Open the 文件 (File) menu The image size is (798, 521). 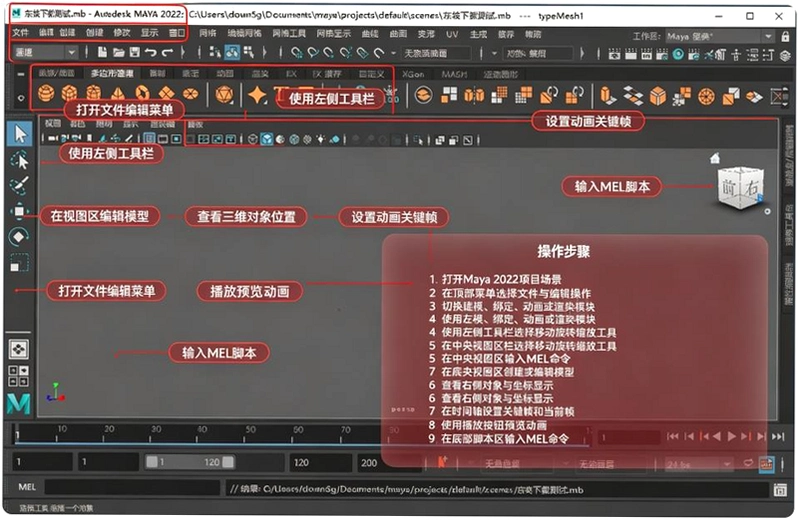coord(20,33)
